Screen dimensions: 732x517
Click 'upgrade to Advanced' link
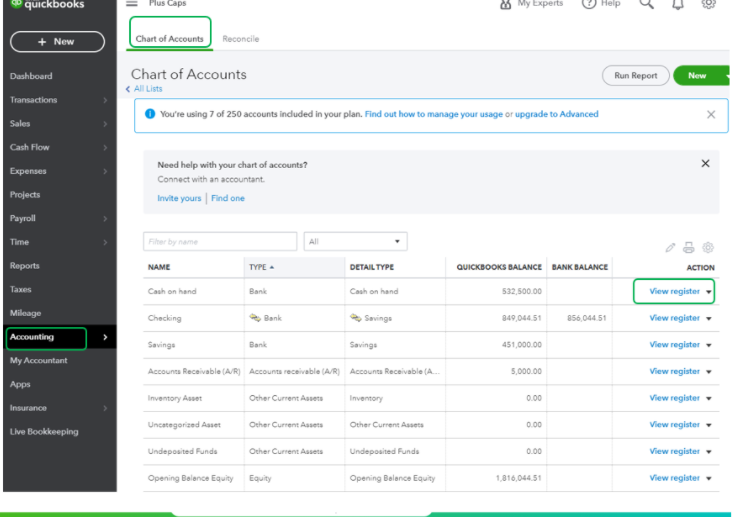556,114
